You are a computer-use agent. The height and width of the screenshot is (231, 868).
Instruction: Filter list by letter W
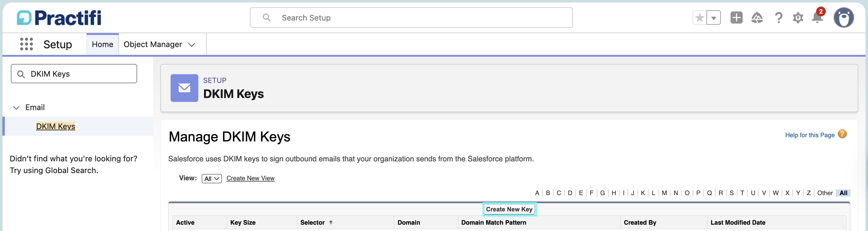(x=776, y=193)
